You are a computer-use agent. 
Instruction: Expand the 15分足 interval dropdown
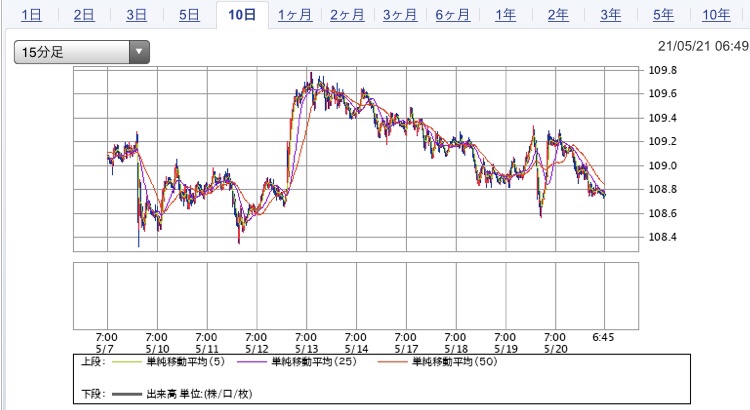point(82,52)
